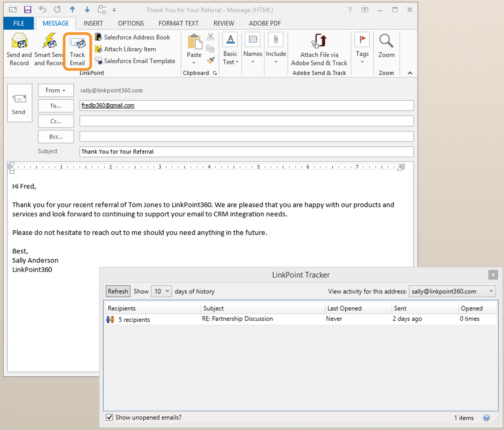Open Ribbon Display Options icon

click(365, 10)
